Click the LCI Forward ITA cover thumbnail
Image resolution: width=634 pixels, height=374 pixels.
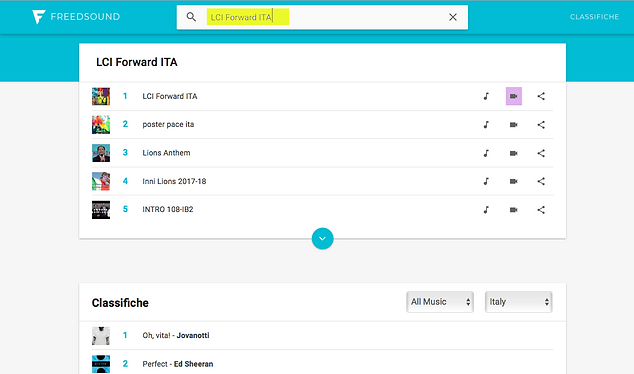pyautogui.click(x=101, y=96)
